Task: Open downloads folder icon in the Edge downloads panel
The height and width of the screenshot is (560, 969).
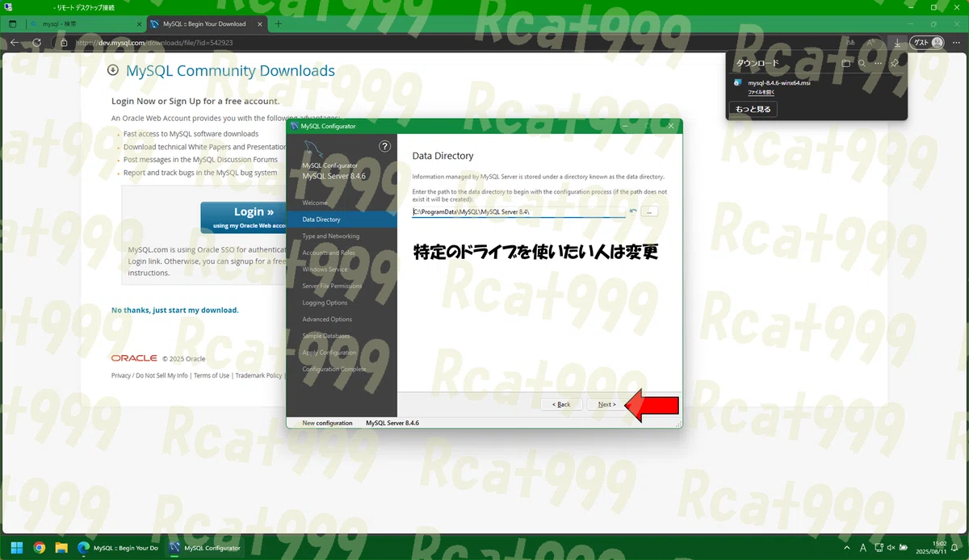Action: pos(845,63)
